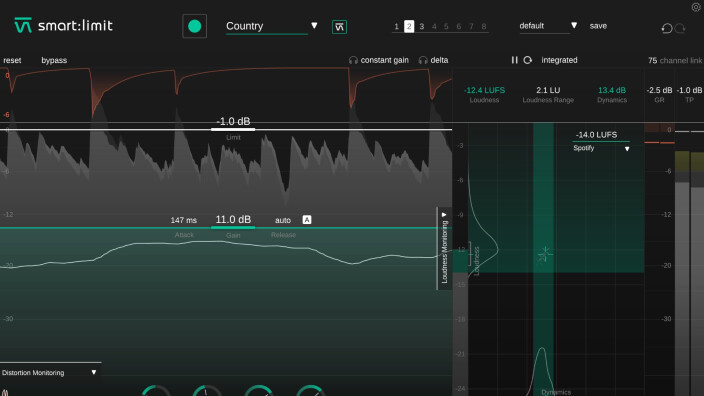This screenshot has width=704, height=396.
Task: Click the second knob in bottom row
Action: pyautogui.click(x=207, y=391)
